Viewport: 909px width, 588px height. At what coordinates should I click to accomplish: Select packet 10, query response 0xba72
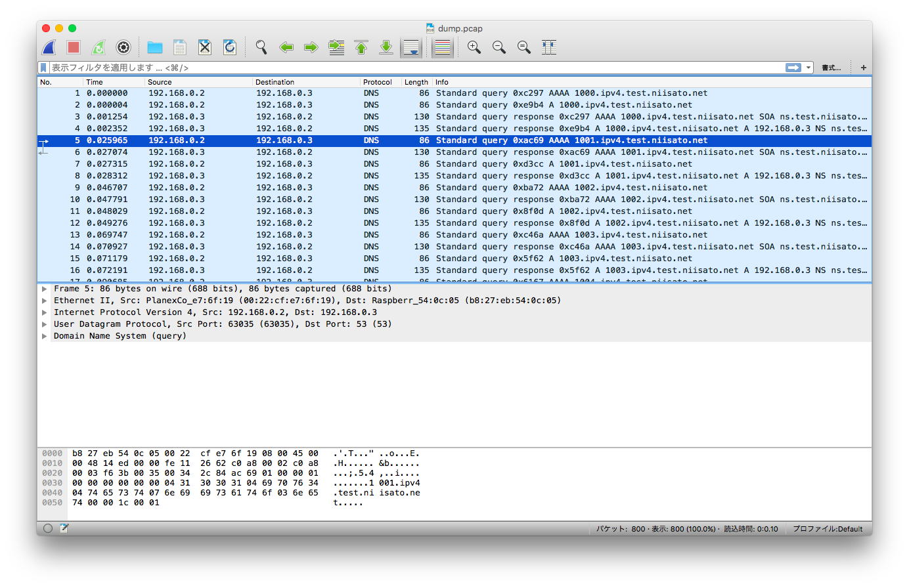point(454,199)
